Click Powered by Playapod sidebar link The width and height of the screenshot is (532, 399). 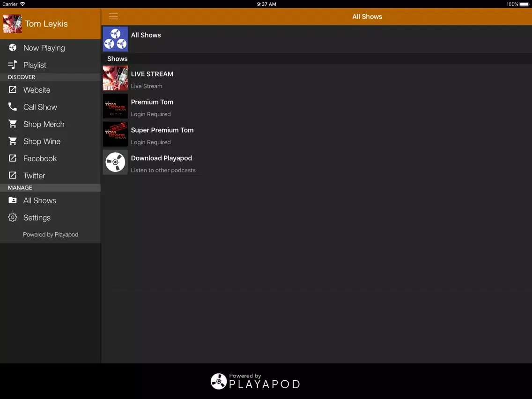(51, 235)
